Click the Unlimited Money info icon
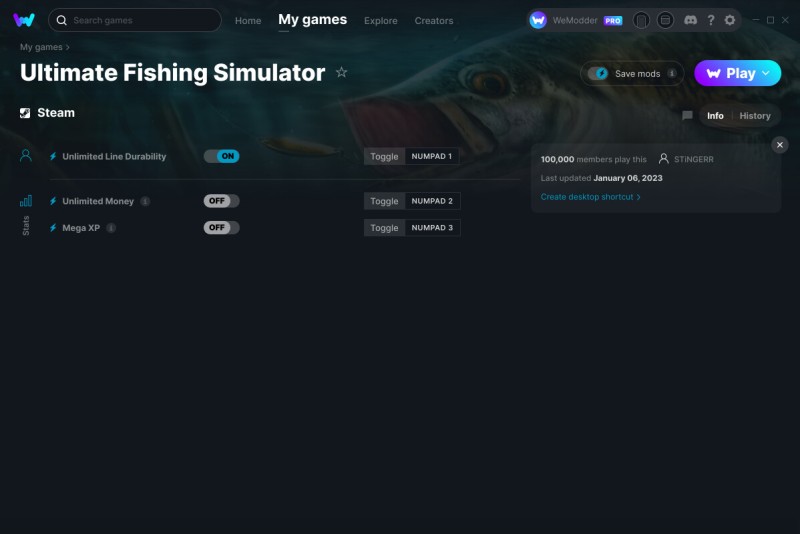 coord(145,201)
